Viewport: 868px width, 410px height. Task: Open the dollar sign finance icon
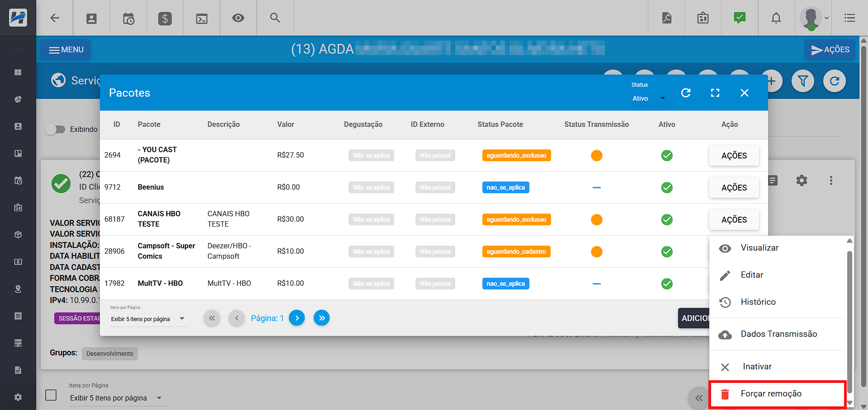tap(165, 18)
